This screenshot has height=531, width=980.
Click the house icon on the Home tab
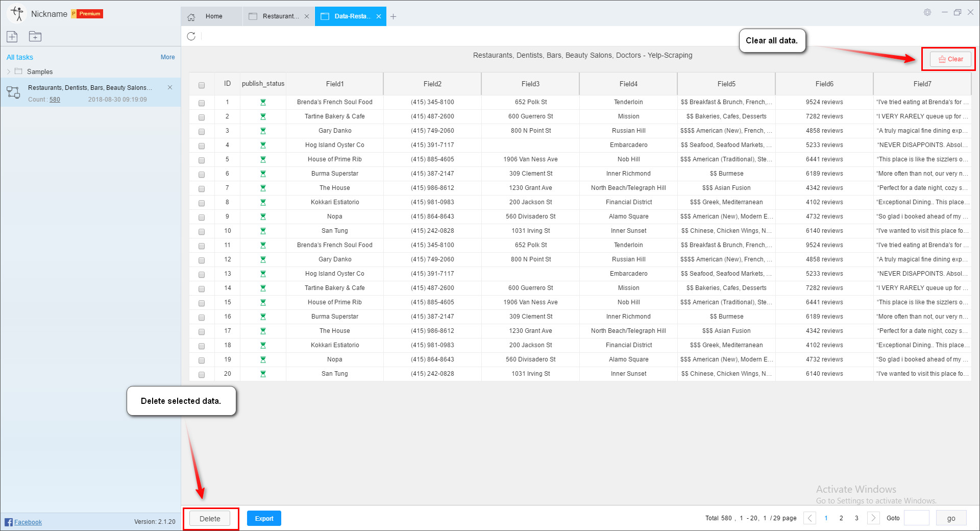(x=191, y=16)
